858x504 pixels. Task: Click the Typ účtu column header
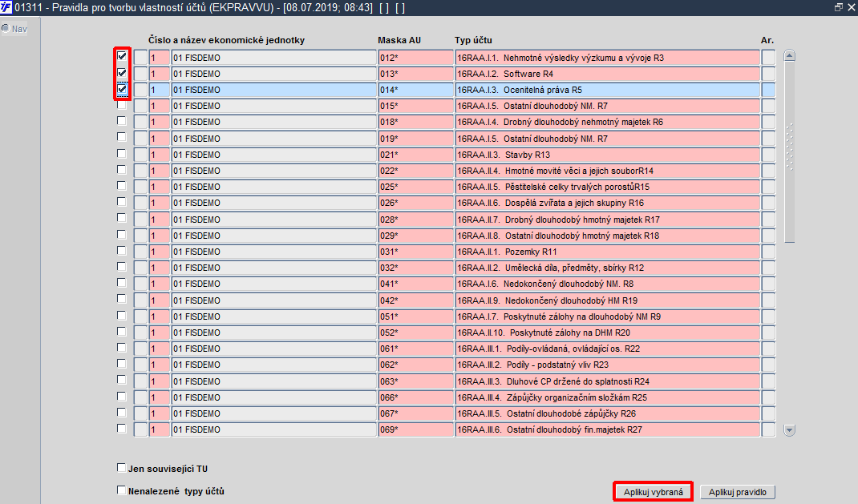473,40
